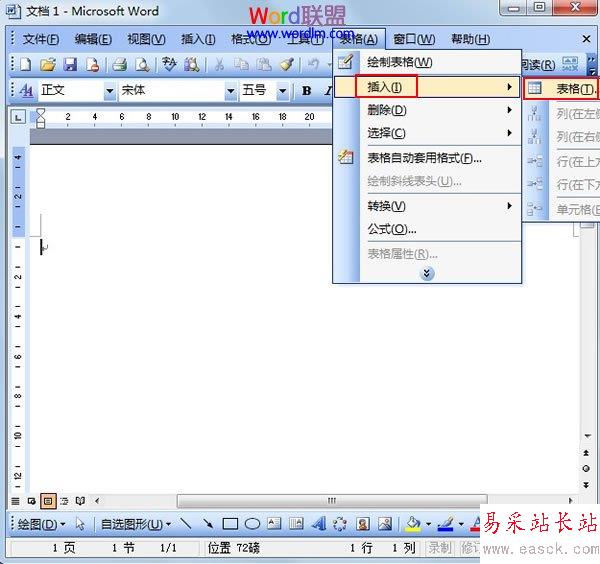Open the 自选图形(U) AutoShapes dropdown

pyautogui.click(x=136, y=524)
